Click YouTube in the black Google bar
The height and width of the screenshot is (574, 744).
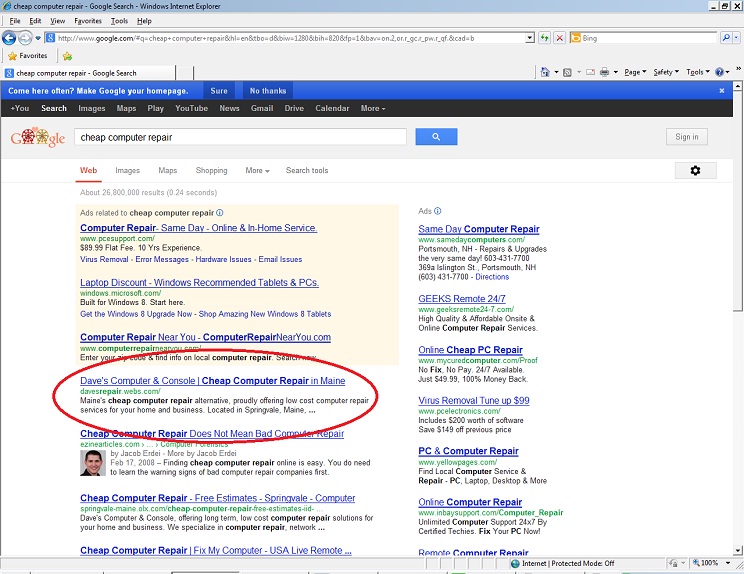[x=191, y=108]
